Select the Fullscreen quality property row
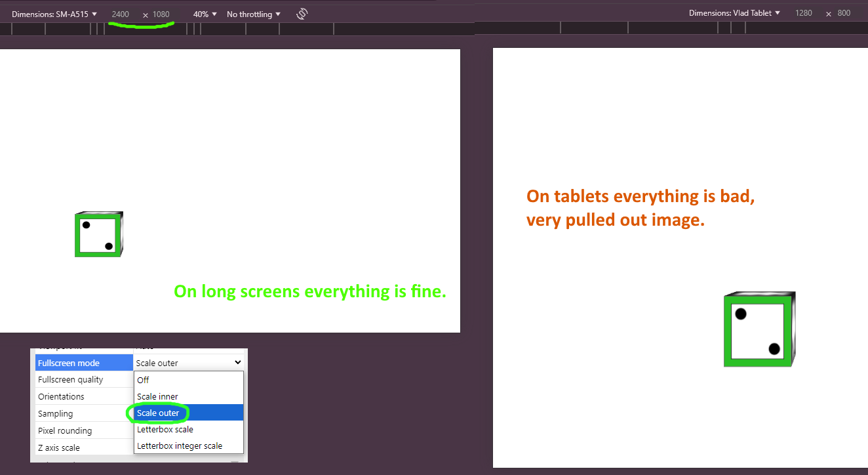Viewport: 868px width, 475px height. tap(70, 379)
